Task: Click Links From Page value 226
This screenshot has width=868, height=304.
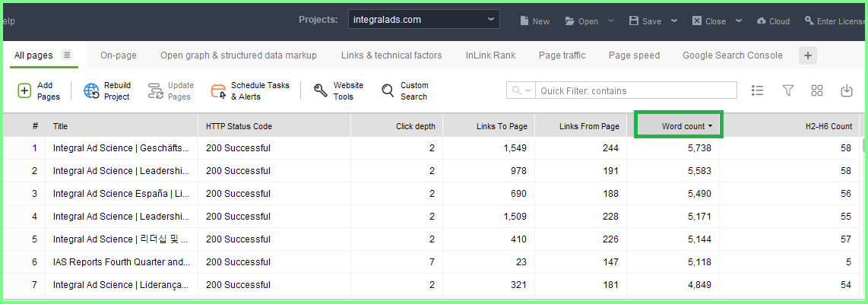Action: point(611,239)
